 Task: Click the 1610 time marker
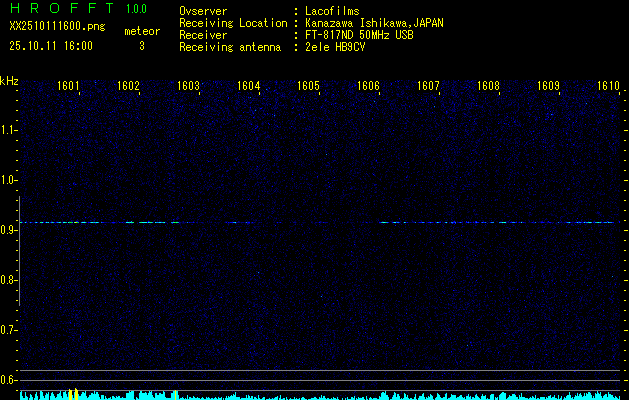(608, 86)
